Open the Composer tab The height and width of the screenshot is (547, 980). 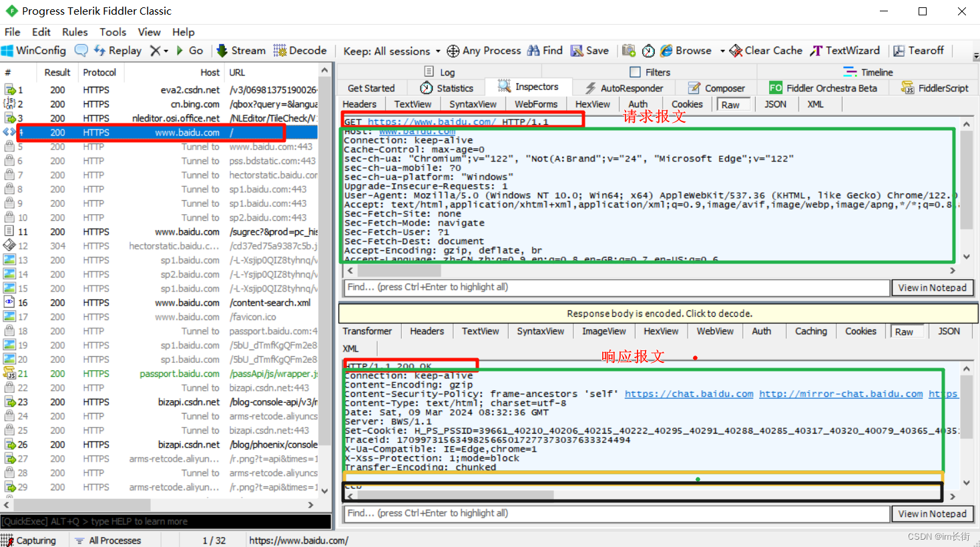[x=716, y=88]
